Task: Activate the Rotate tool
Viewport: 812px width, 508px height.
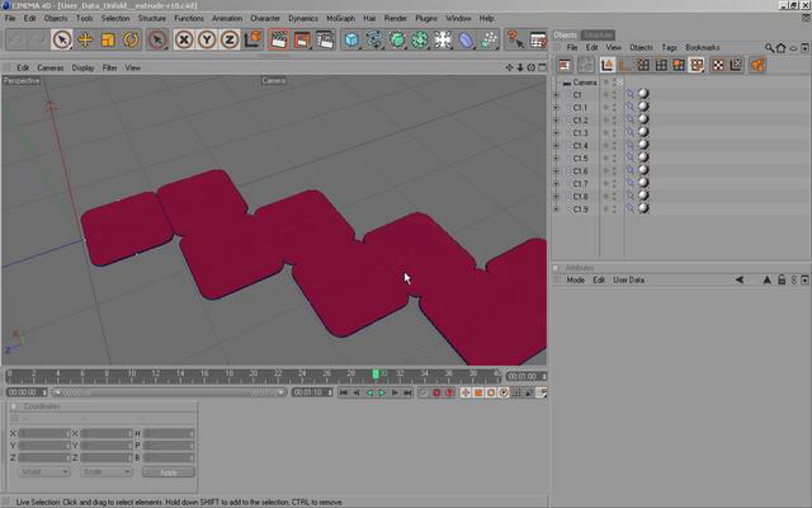Action: [131, 40]
